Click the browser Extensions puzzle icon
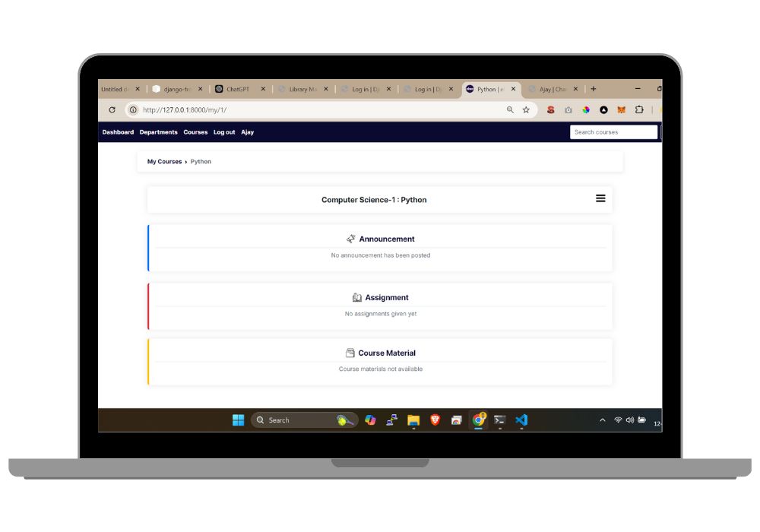 click(x=639, y=109)
